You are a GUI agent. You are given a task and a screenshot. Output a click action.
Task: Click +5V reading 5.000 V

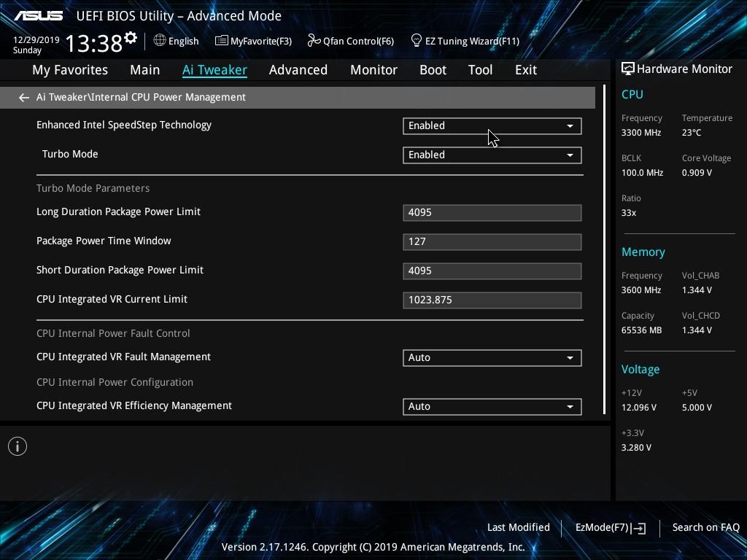(697, 408)
